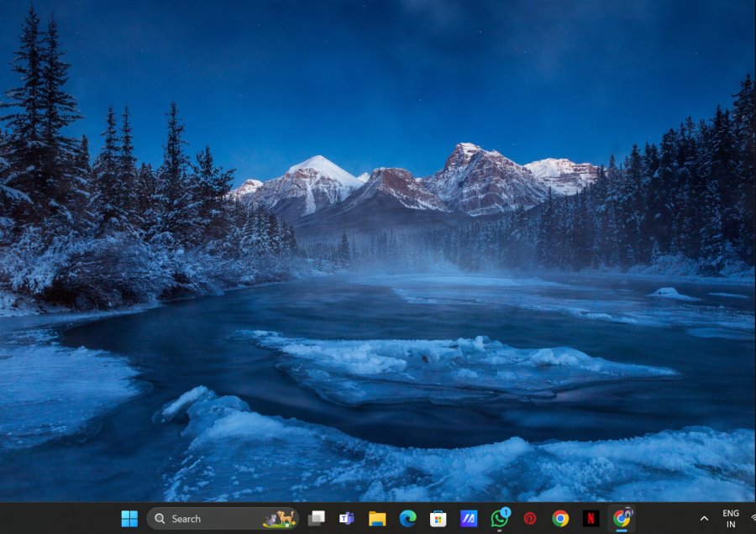
Task: Open WhatsApp from the taskbar
Action: [499, 519]
